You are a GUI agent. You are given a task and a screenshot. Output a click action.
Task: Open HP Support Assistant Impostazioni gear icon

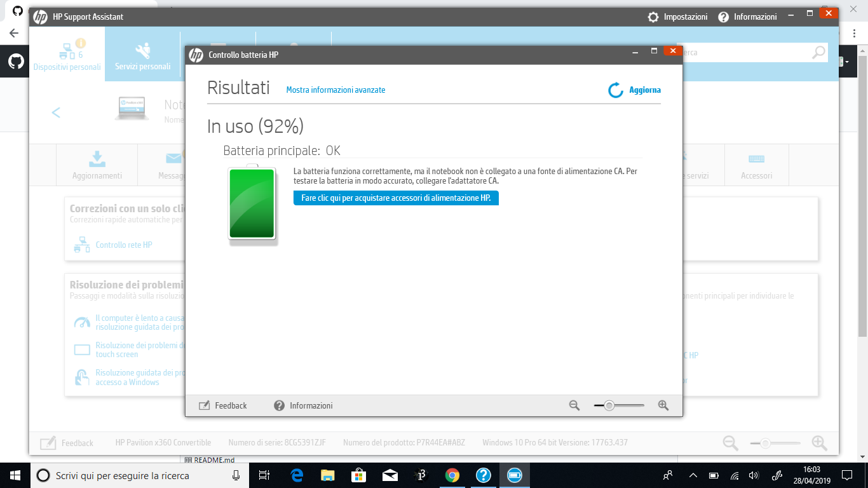tap(653, 17)
